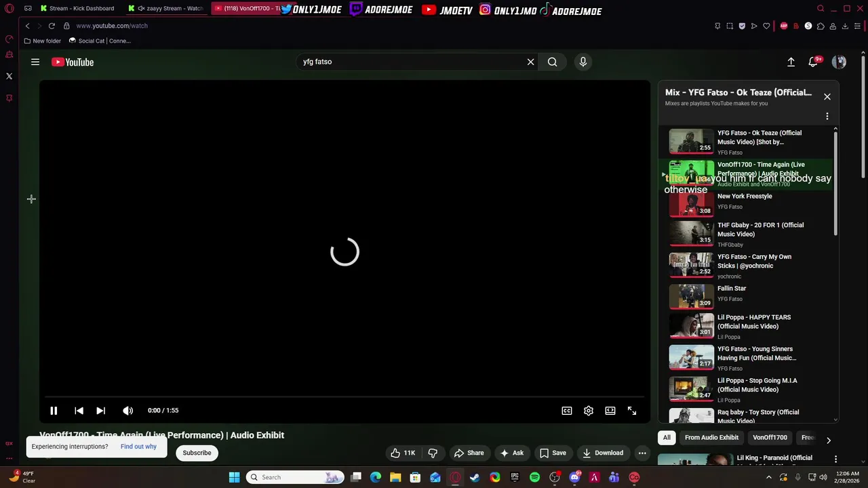Open options for Lil King Paranoid video
868x488 pixels.
click(x=835, y=459)
